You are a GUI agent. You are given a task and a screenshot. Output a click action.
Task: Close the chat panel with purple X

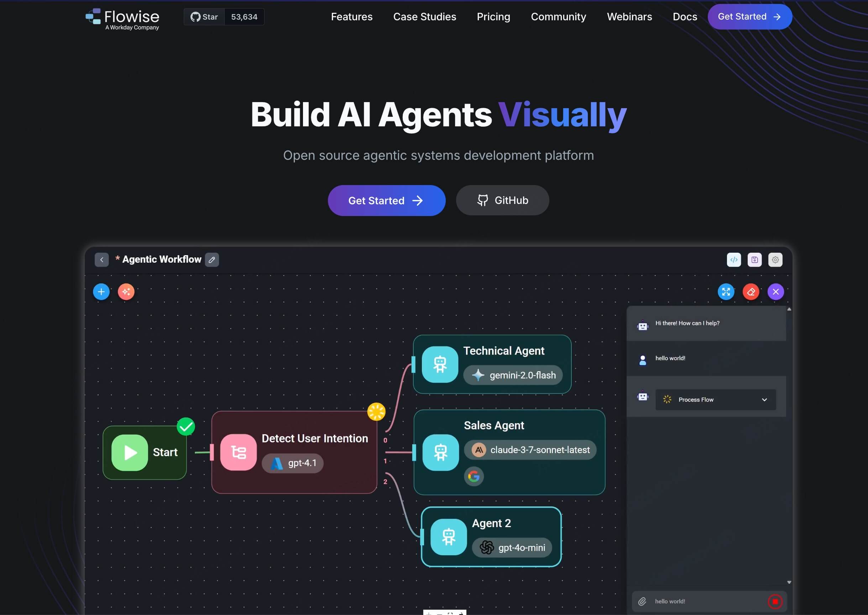(x=776, y=291)
